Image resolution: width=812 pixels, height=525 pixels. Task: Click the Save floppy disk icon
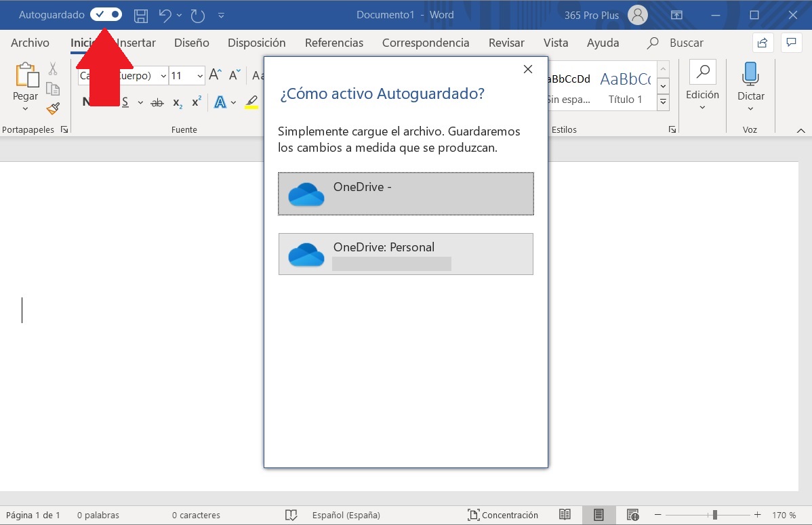point(141,15)
